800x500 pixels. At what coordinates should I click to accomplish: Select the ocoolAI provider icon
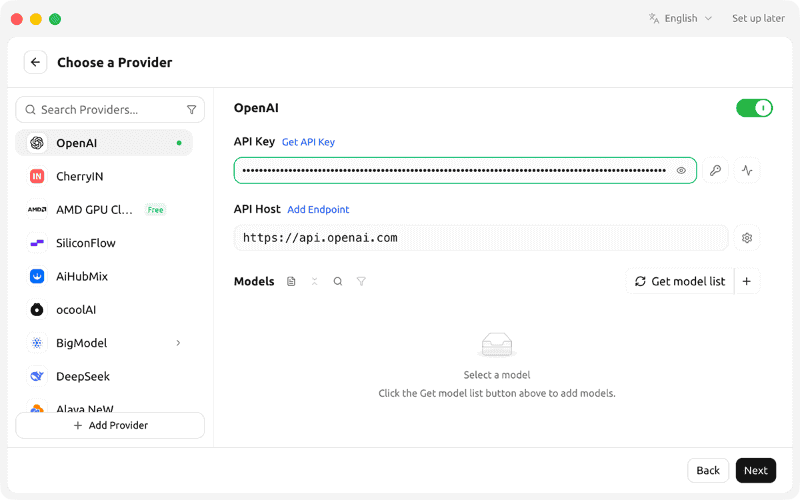click(x=37, y=310)
